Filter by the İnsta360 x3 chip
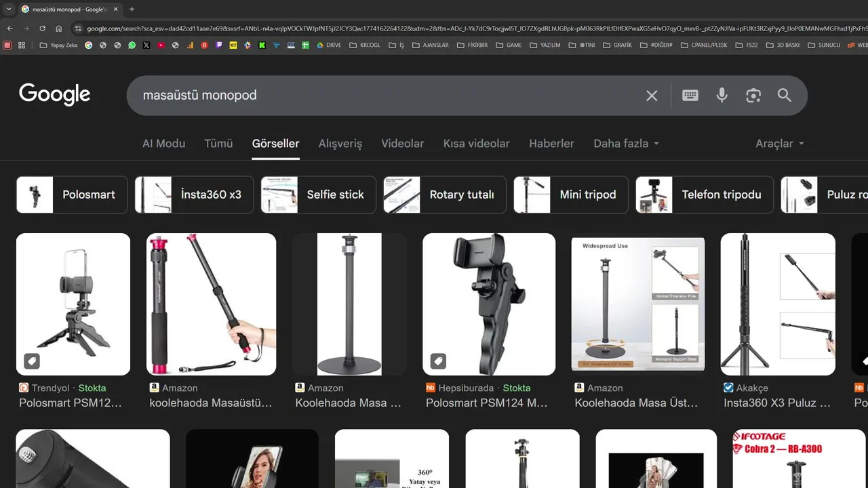The image size is (868, 488). pos(194,195)
